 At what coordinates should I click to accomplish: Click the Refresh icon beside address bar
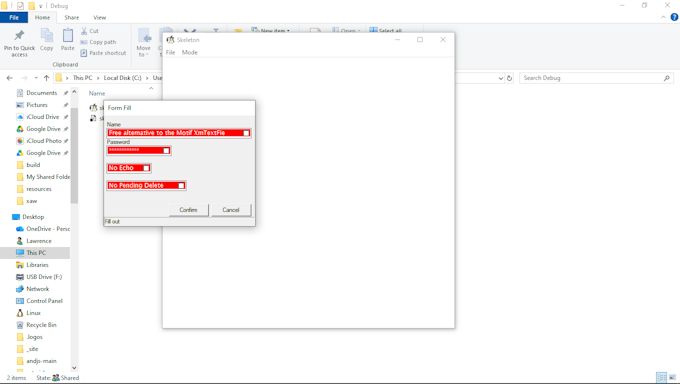pyautogui.click(x=510, y=78)
